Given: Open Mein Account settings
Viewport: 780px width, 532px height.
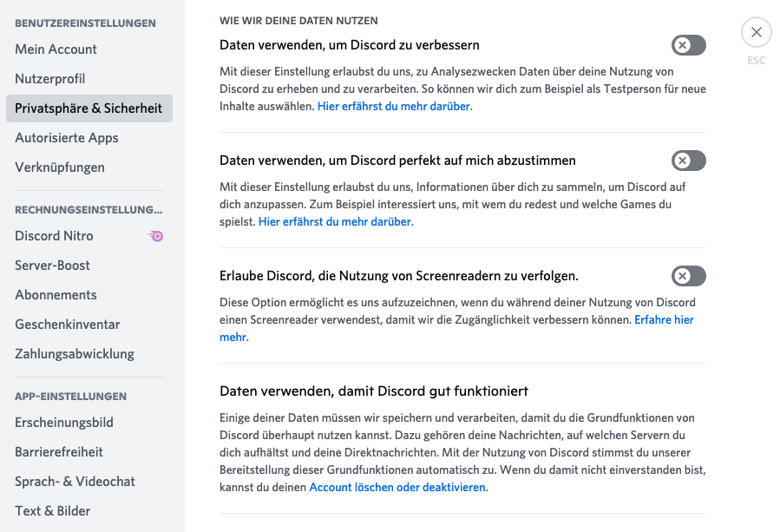Looking at the screenshot, I should [x=56, y=49].
